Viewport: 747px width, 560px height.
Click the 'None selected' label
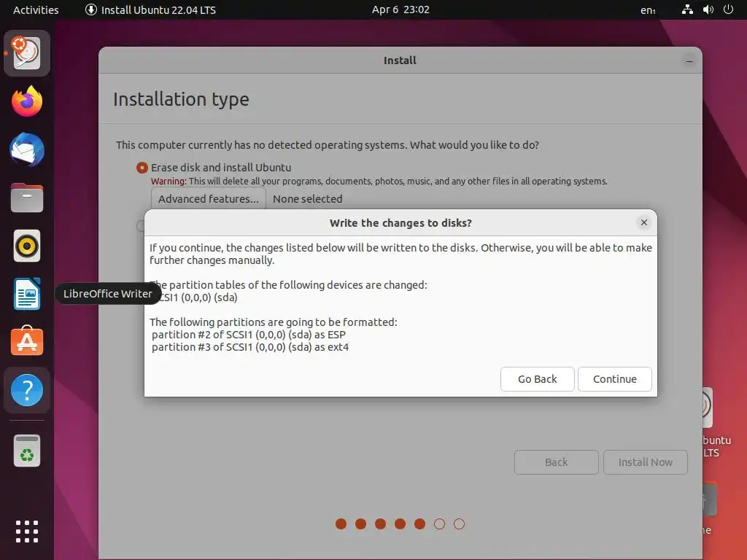307,198
